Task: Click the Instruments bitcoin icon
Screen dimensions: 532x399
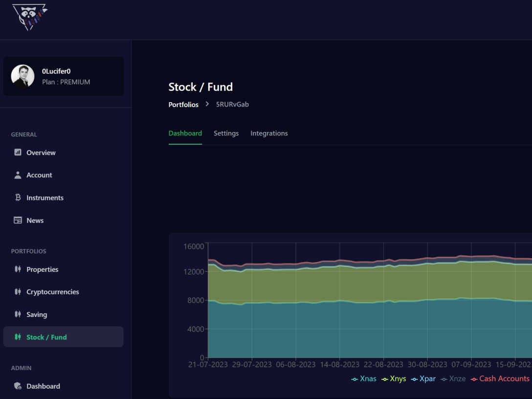Action: 18,198
